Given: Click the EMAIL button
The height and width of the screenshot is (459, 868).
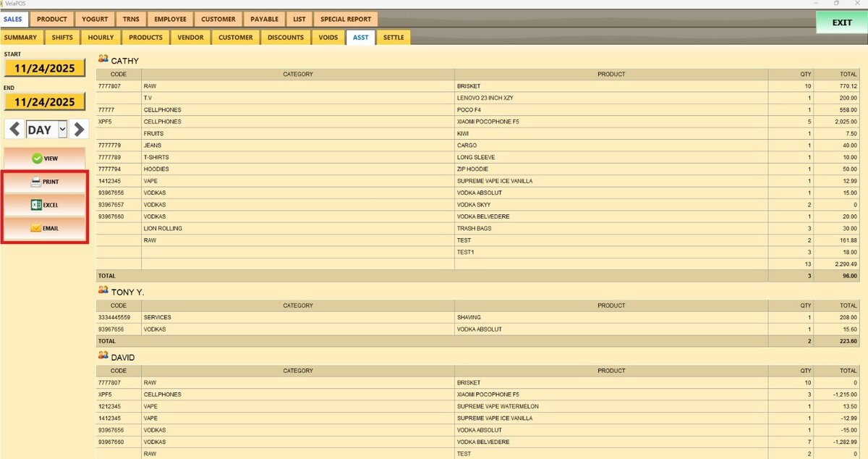Looking at the screenshot, I should tap(45, 228).
